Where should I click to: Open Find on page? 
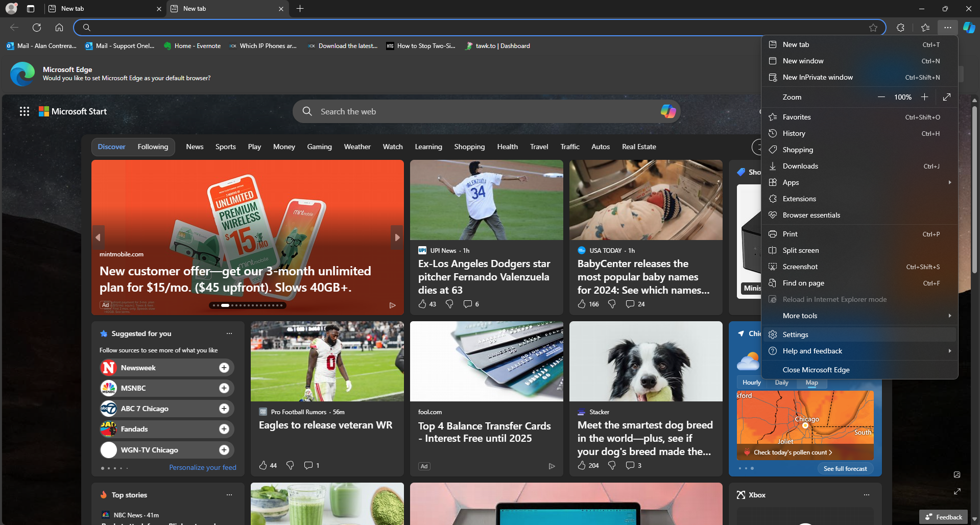[x=860, y=283]
